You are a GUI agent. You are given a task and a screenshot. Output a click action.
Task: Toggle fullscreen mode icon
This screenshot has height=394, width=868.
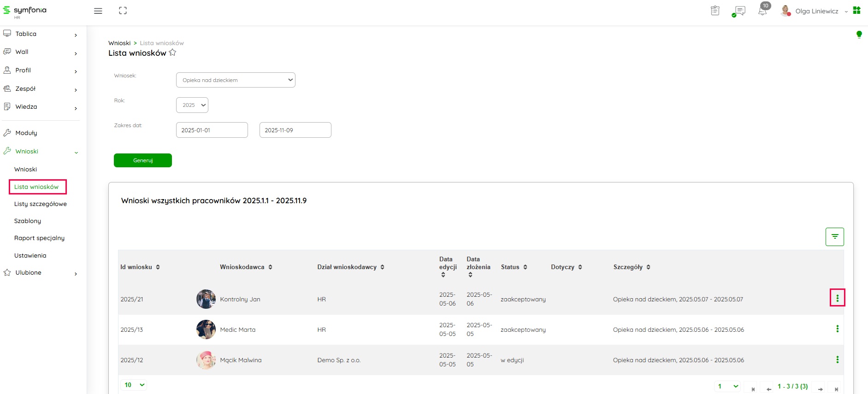123,11
